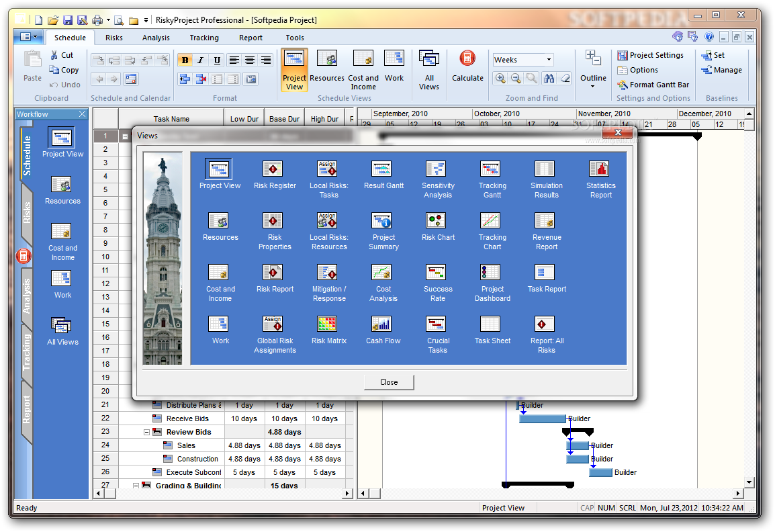Switch to the Tools ribbon tab
Image resolution: width=775 pixels, height=532 pixels.
(295, 38)
